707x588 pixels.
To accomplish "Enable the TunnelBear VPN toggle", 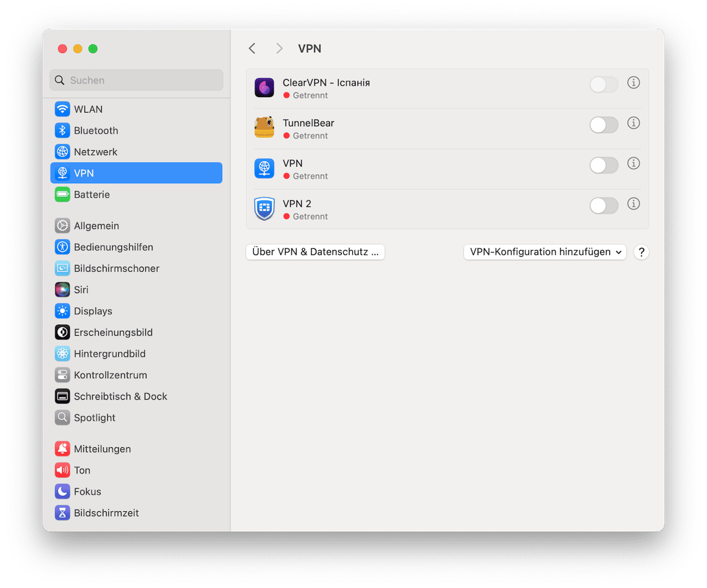I will [x=604, y=125].
